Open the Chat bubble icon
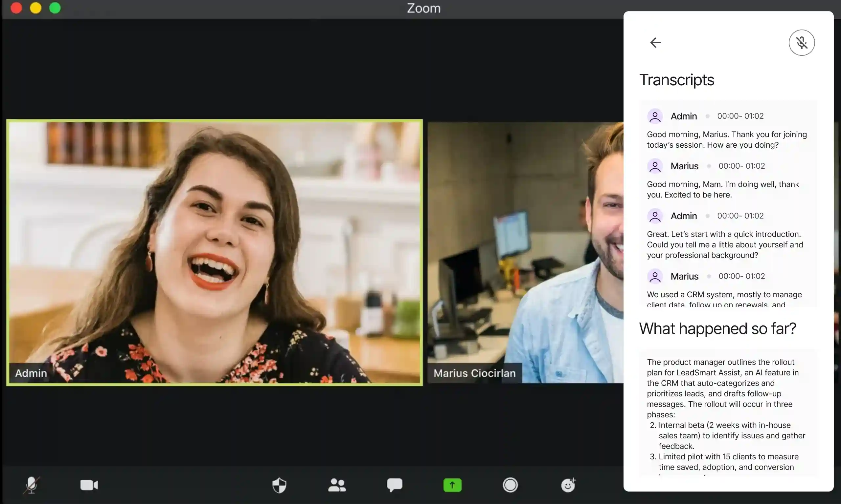Screen dimensions: 841x504 (x=395, y=485)
